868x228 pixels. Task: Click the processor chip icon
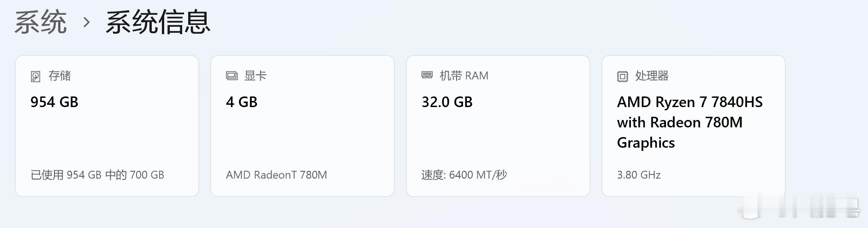tap(623, 77)
